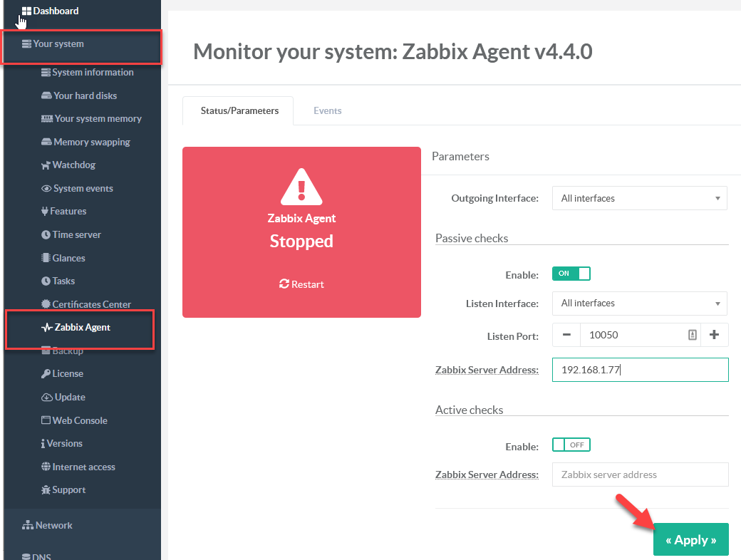741x560 pixels.
Task: Click the Internet access globe icon
Action: pos(46,467)
